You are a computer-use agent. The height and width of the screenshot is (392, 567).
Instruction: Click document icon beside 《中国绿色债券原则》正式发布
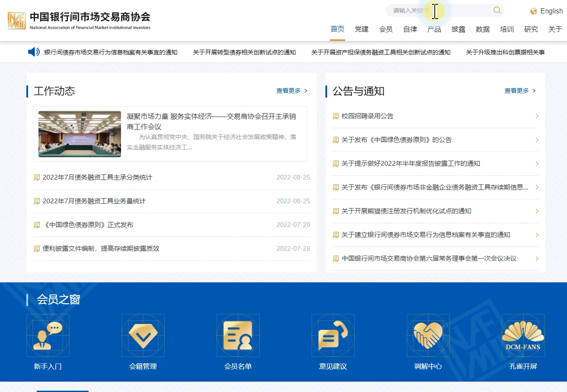(x=37, y=225)
